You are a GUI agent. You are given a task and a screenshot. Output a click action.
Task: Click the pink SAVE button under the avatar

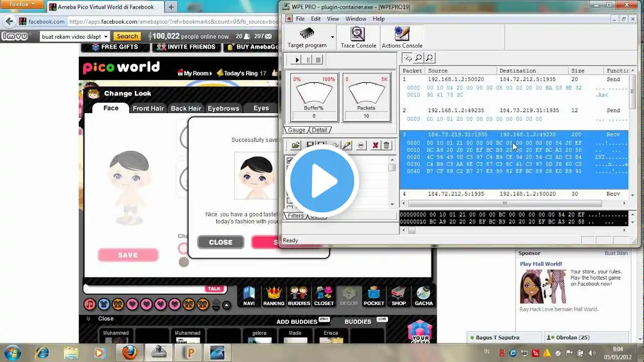tap(128, 255)
